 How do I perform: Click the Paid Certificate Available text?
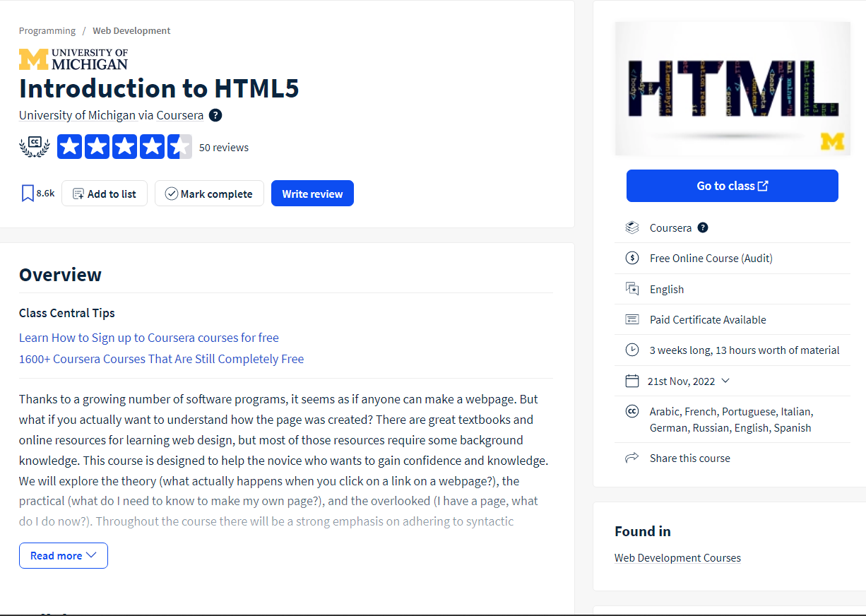(708, 319)
